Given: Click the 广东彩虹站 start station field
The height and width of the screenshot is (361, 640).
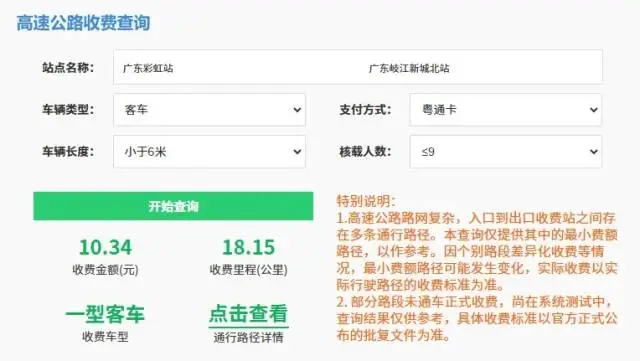Looking at the screenshot, I should pos(148,68).
